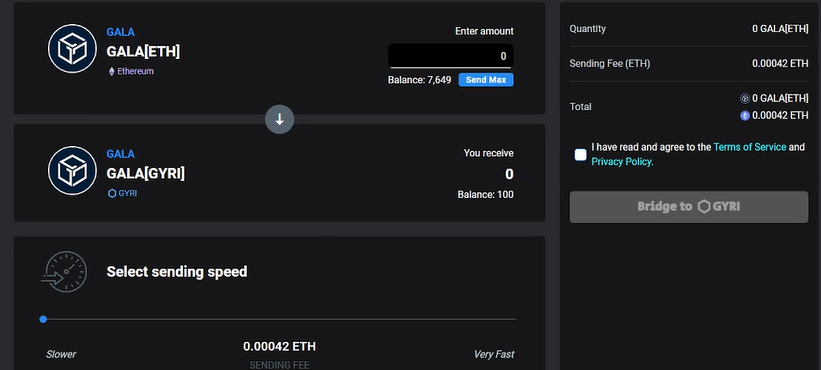This screenshot has width=821, height=370.
Task: Click the GYRI hexagon network icon
Action: 112,194
